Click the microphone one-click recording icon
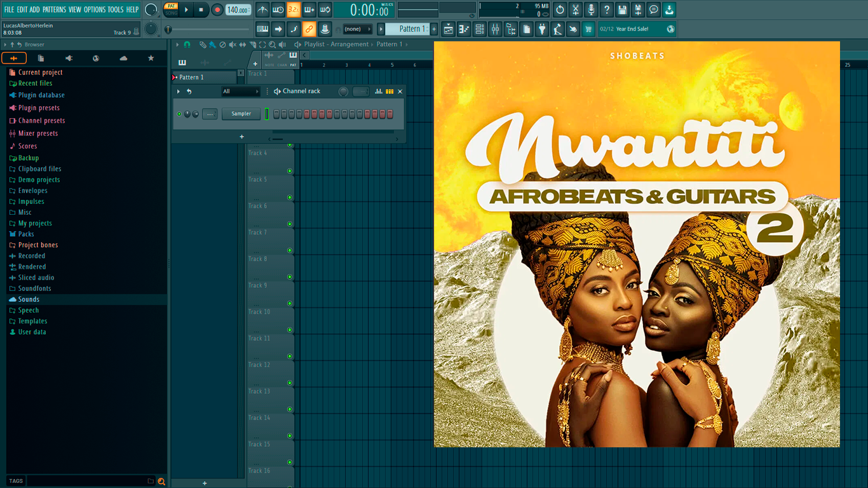Screen dimensions: 868x488 tap(591, 10)
